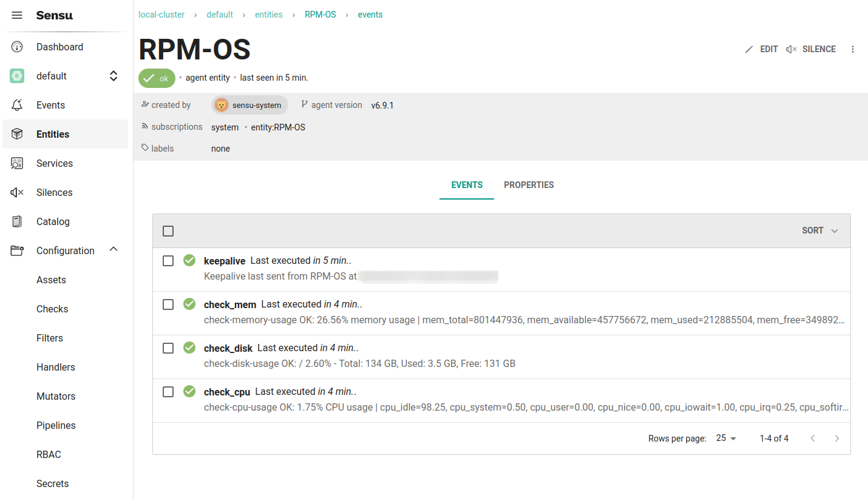This screenshot has width=868, height=501.
Task: Open the three-dot more options menu
Action: coord(853,49)
